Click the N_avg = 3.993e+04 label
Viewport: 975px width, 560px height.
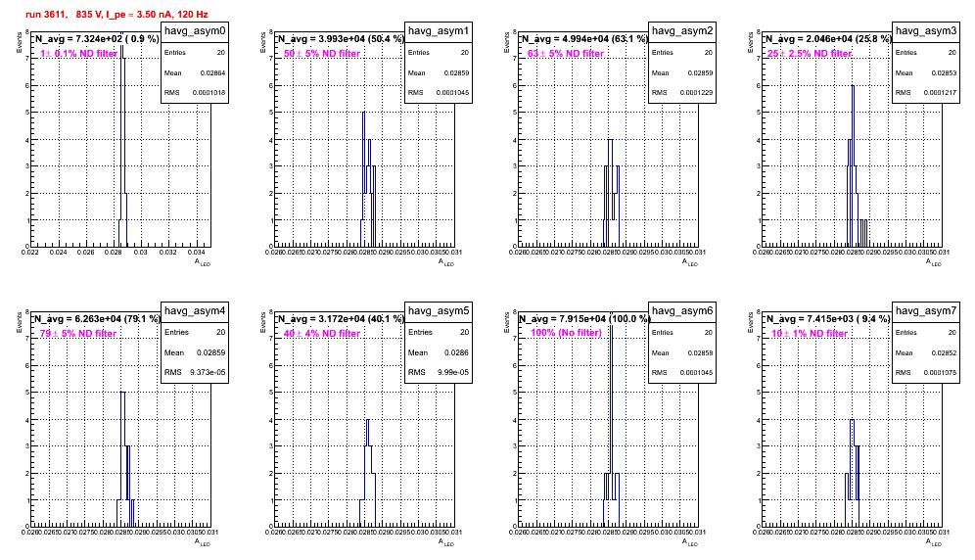[340, 38]
